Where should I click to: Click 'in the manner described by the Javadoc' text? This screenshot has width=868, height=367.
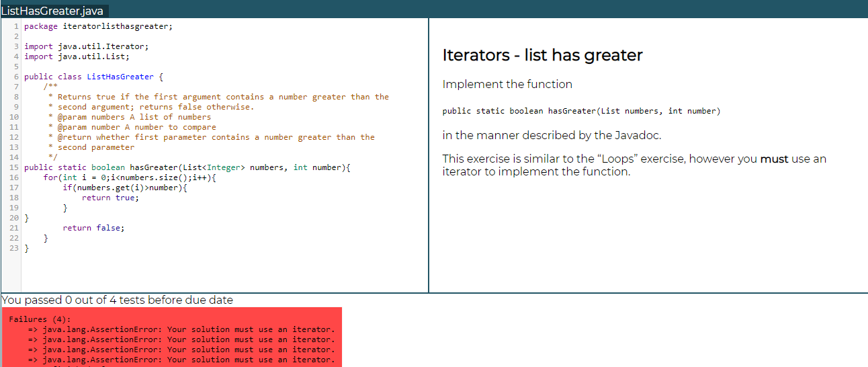click(552, 135)
